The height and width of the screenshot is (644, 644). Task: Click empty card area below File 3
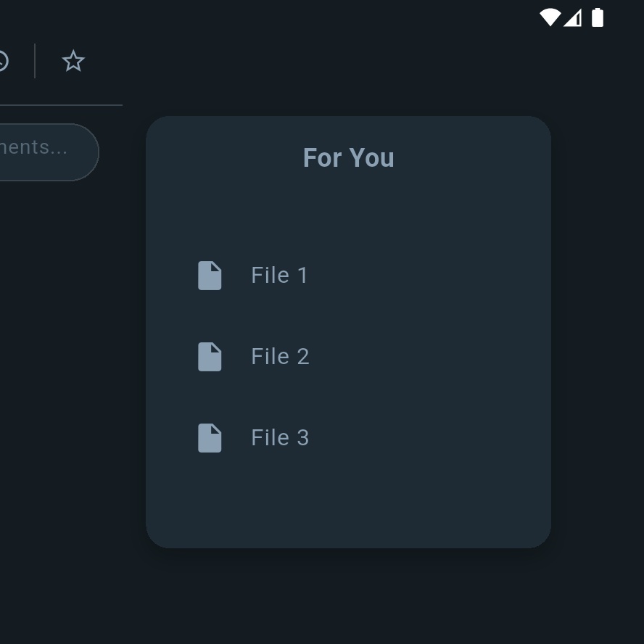348,501
